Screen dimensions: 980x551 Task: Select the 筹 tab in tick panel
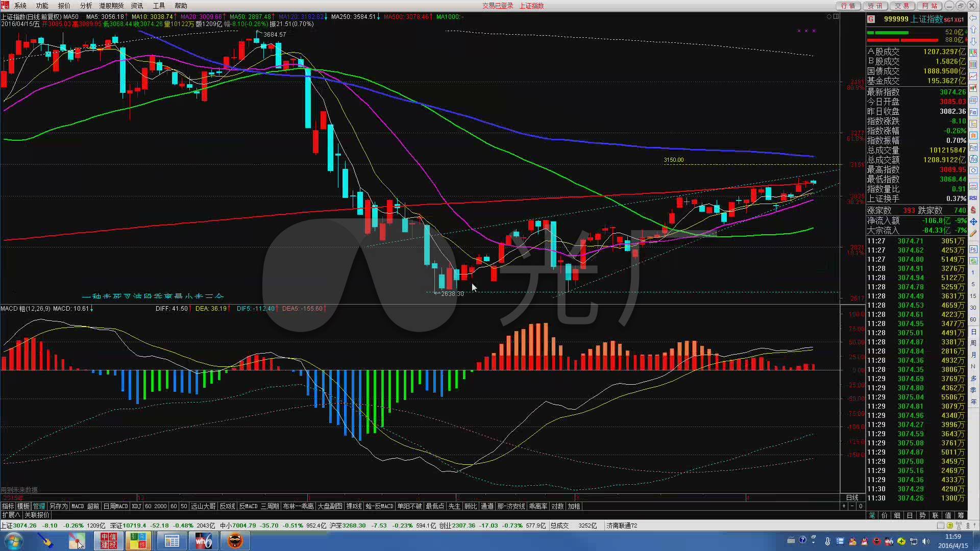pyautogui.click(x=961, y=515)
